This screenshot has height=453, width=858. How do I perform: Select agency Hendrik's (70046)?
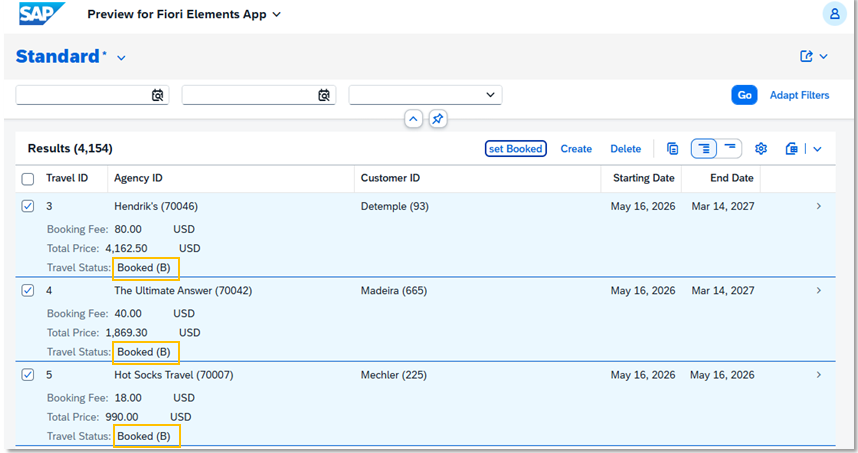(156, 206)
